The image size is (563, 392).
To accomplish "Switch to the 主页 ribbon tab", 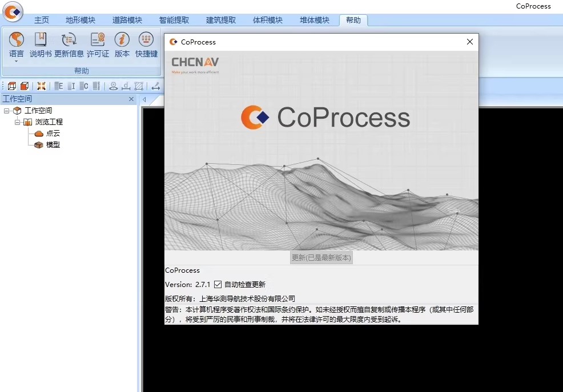I will click(x=42, y=20).
